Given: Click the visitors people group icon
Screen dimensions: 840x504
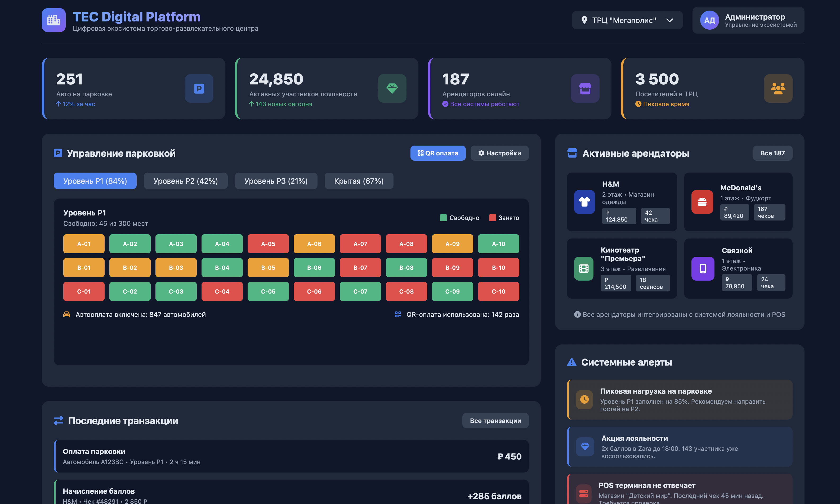Looking at the screenshot, I should click(778, 88).
